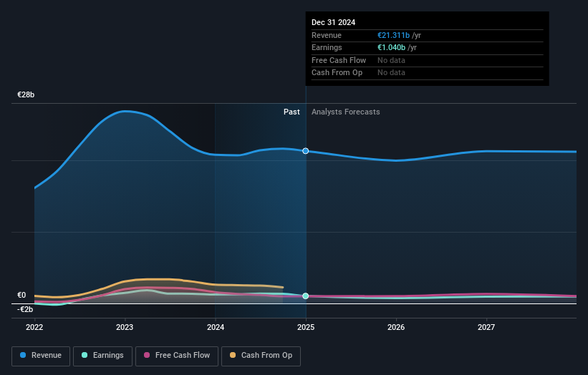Toggle the Earnings legend button

pyautogui.click(x=102, y=356)
